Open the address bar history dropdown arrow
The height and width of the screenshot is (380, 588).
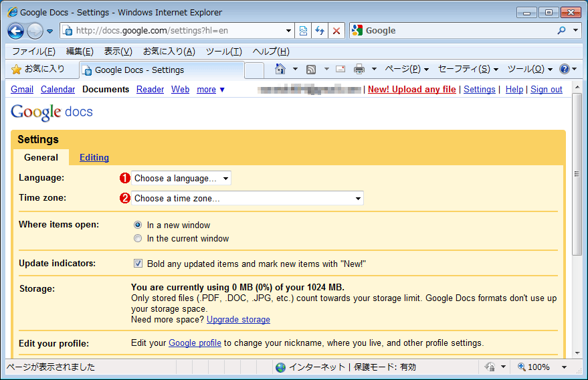point(288,31)
